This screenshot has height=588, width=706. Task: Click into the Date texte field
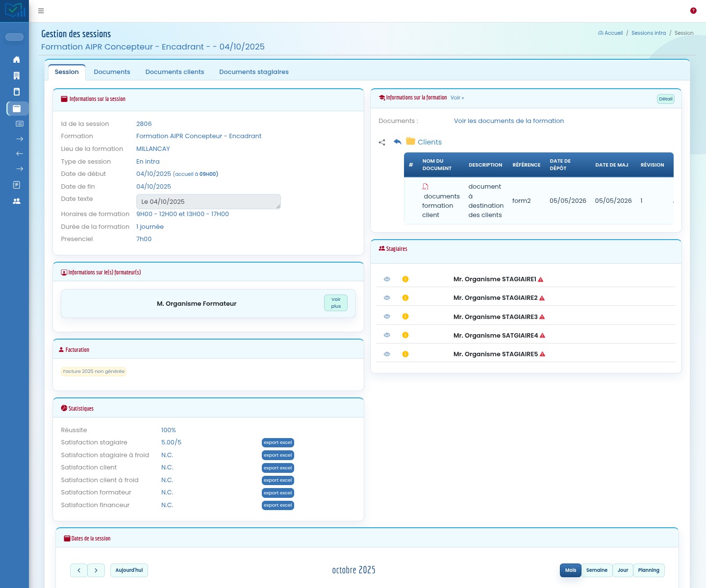click(208, 201)
